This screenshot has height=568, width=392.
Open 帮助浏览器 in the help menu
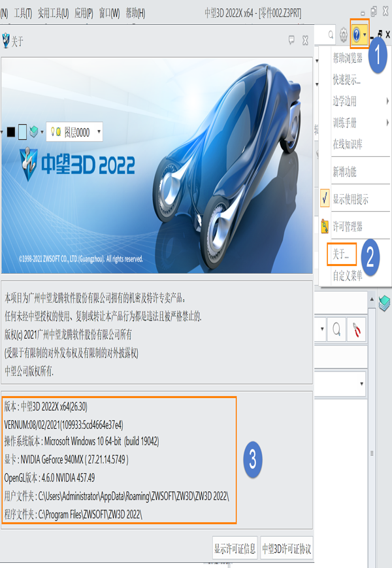348,58
